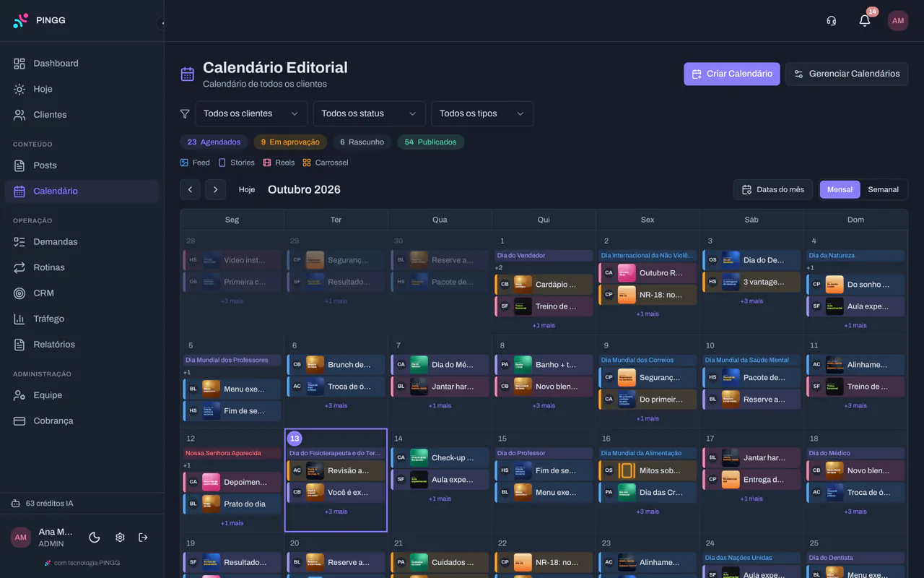The height and width of the screenshot is (578, 924).
Task: Open the Mitos sob... post on day 16
Action: point(648,471)
